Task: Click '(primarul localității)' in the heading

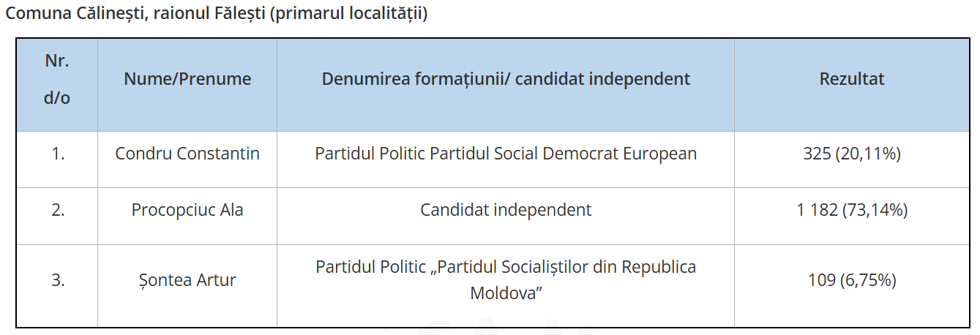Action: click(x=348, y=15)
